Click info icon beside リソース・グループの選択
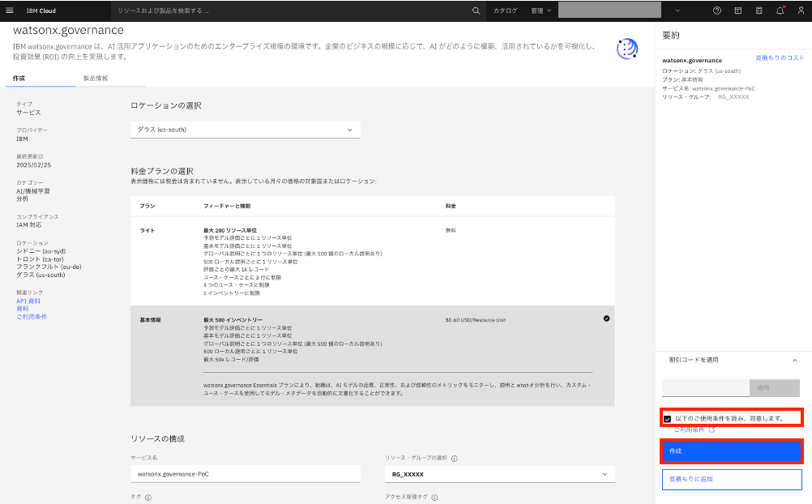 pyautogui.click(x=454, y=458)
